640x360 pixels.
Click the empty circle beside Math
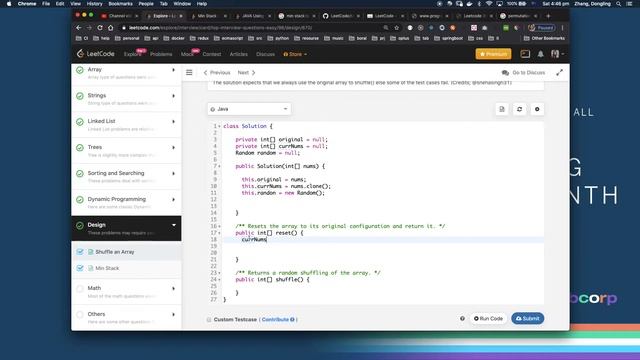point(80,289)
